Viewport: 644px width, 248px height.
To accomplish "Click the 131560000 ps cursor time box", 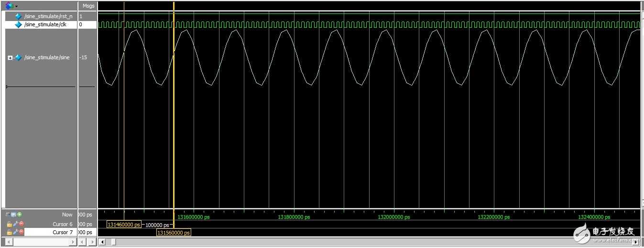I will 174,233.
